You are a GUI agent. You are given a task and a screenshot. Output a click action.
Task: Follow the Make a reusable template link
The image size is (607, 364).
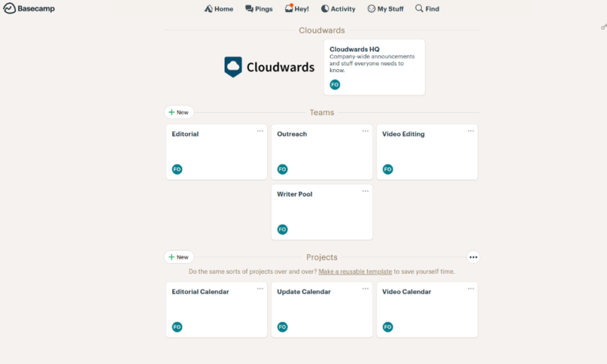355,271
